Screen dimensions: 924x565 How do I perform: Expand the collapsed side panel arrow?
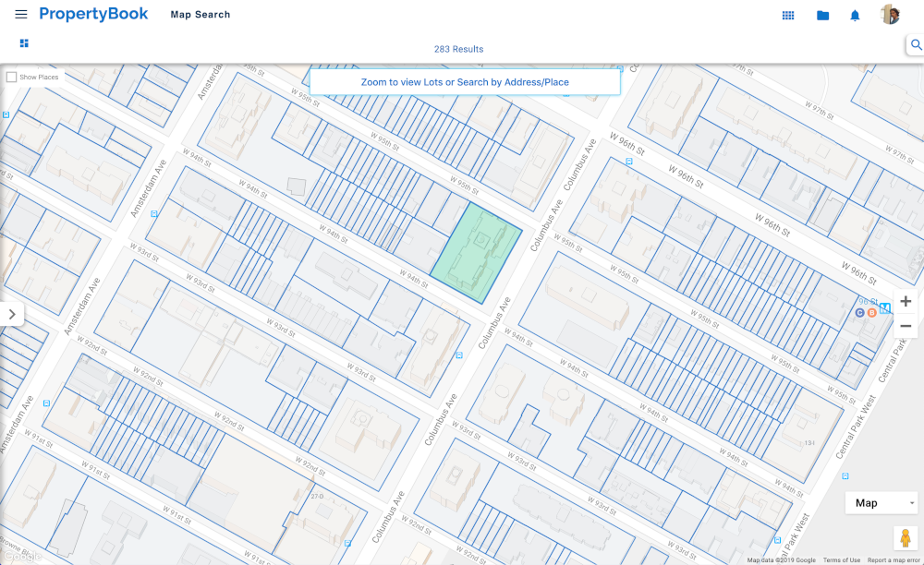(x=12, y=314)
